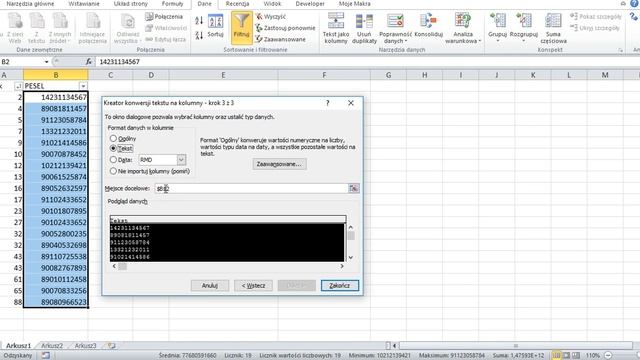Go back with the Wstecz button
Screen dimensions: 640x360
tap(253, 285)
